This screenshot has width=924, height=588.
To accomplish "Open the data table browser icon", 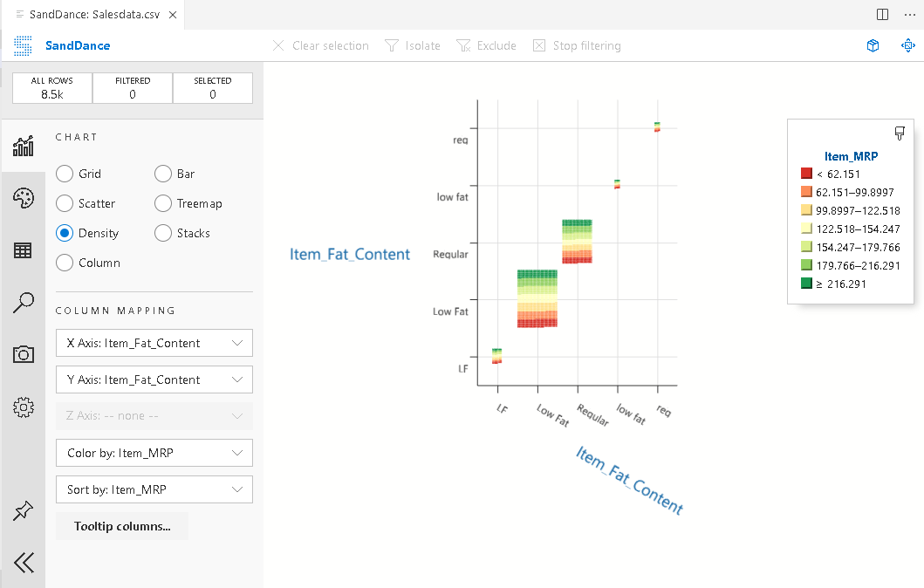I will pyautogui.click(x=23, y=250).
